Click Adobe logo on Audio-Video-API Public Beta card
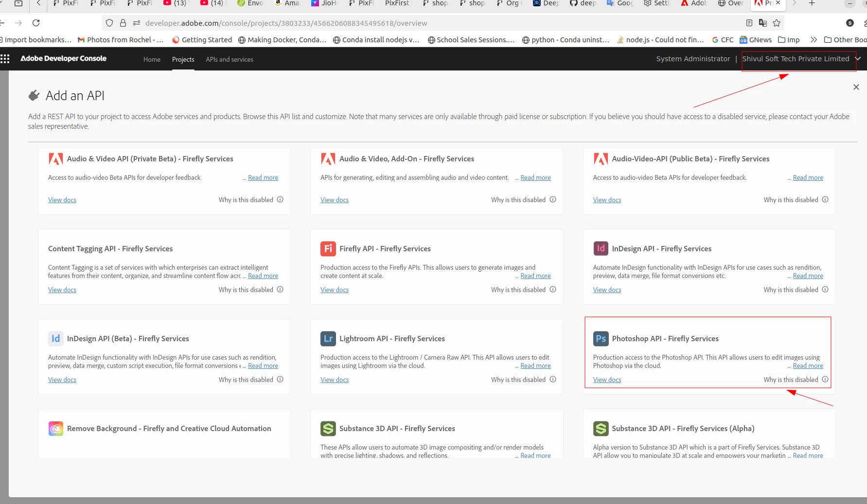 coord(601,158)
